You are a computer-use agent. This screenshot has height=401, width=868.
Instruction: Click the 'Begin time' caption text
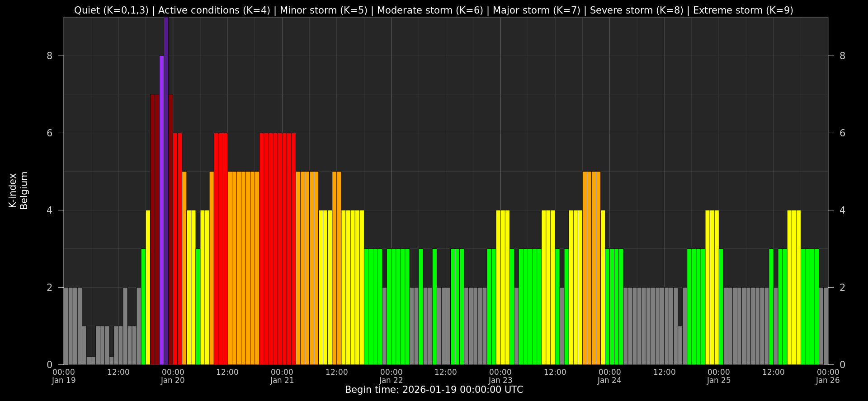point(434,390)
